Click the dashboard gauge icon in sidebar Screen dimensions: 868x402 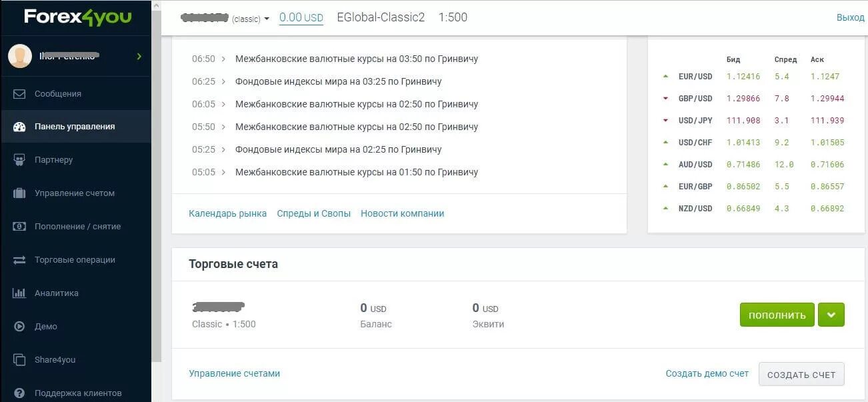coord(19,127)
